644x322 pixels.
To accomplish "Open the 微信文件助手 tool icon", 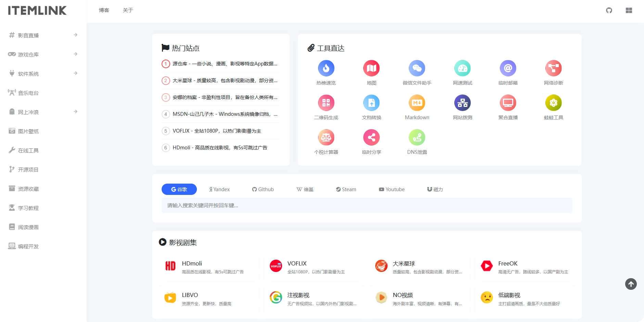I will coord(417,69).
